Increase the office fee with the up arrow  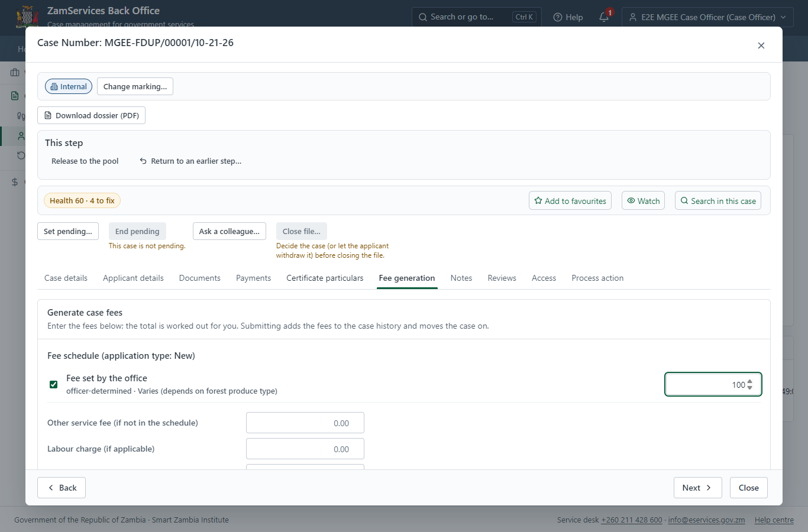point(750,381)
